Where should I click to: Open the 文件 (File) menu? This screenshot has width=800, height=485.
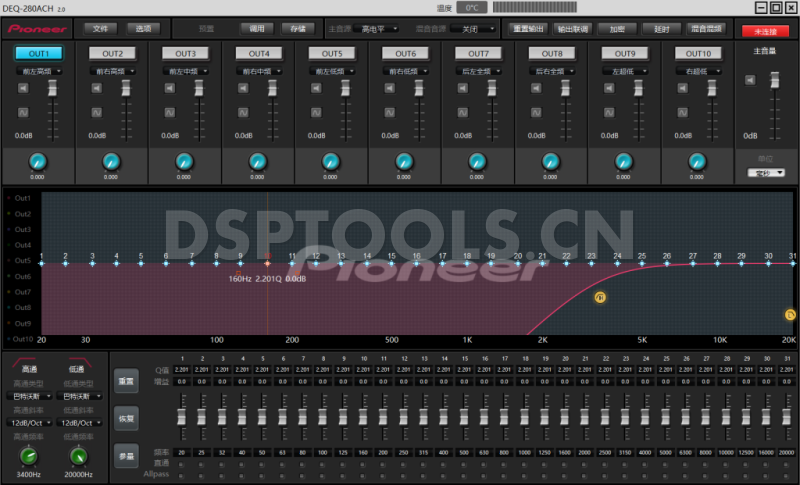[99, 28]
